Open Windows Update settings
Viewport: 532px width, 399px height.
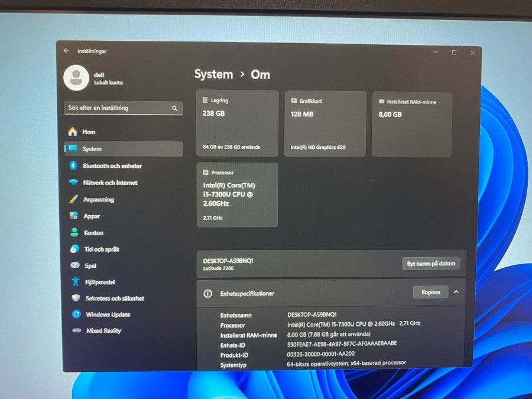click(125, 314)
